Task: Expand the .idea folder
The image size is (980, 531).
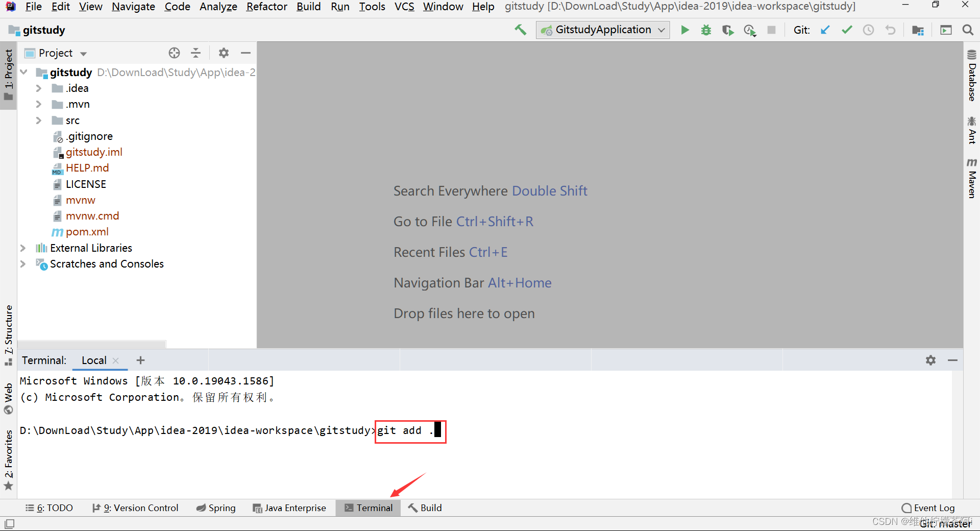Action: [x=39, y=88]
